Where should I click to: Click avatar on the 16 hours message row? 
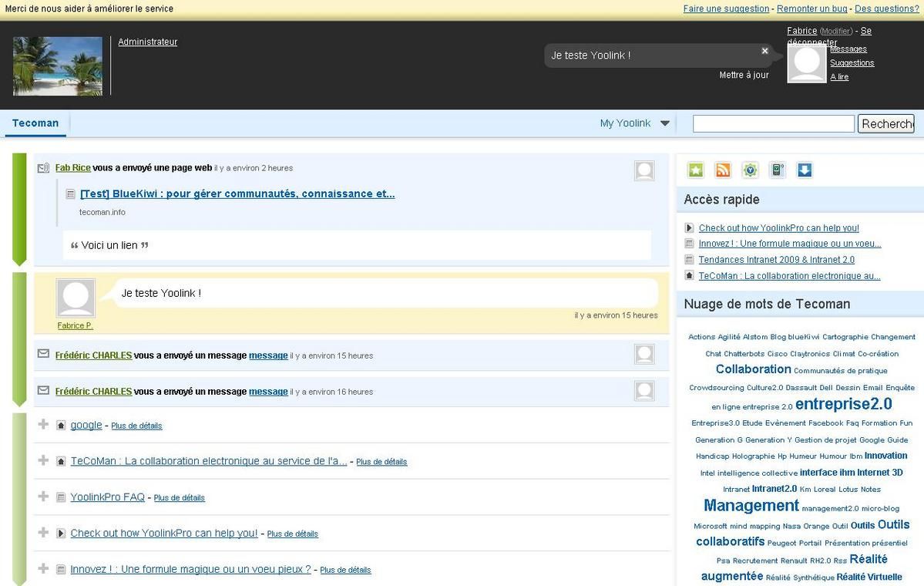[644, 390]
